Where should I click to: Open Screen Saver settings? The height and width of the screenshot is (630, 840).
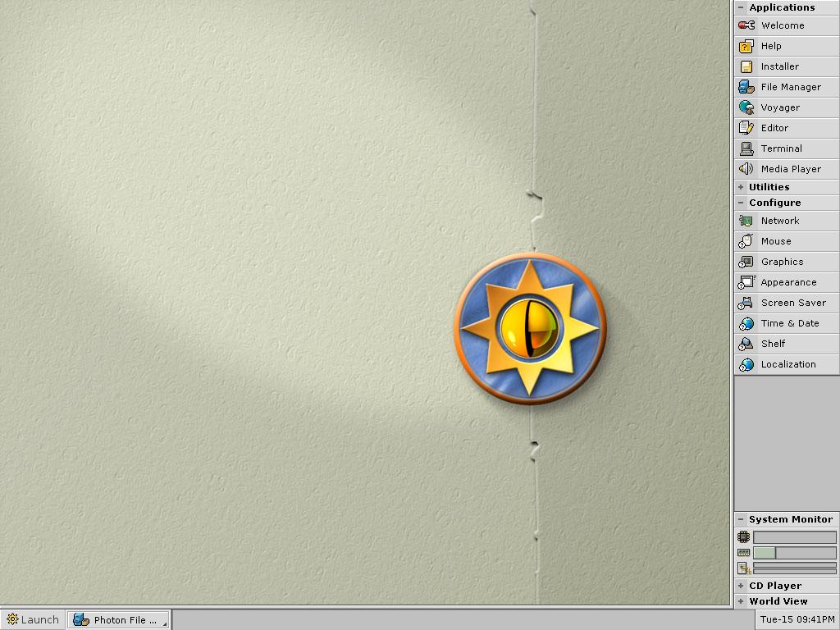click(786, 303)
